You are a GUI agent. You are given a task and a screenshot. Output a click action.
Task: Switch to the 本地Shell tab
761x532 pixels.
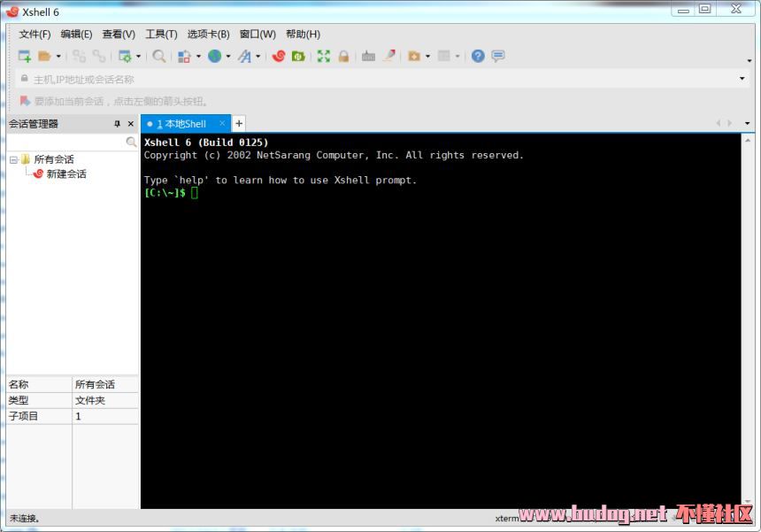184,124
